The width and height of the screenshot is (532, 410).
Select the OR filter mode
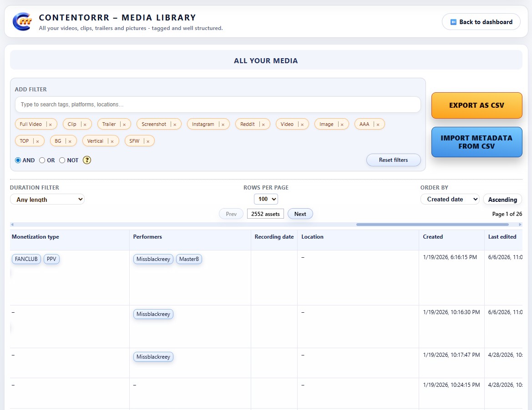click(42, 160)
